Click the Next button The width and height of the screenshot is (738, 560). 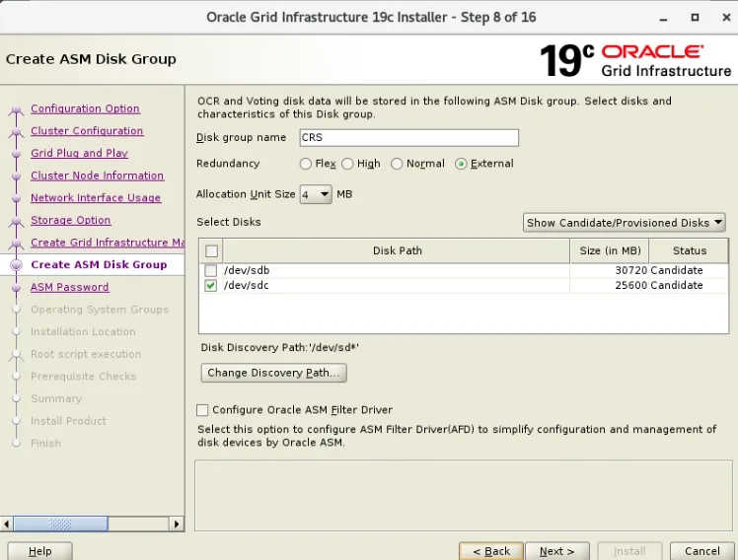pos(556,551)
